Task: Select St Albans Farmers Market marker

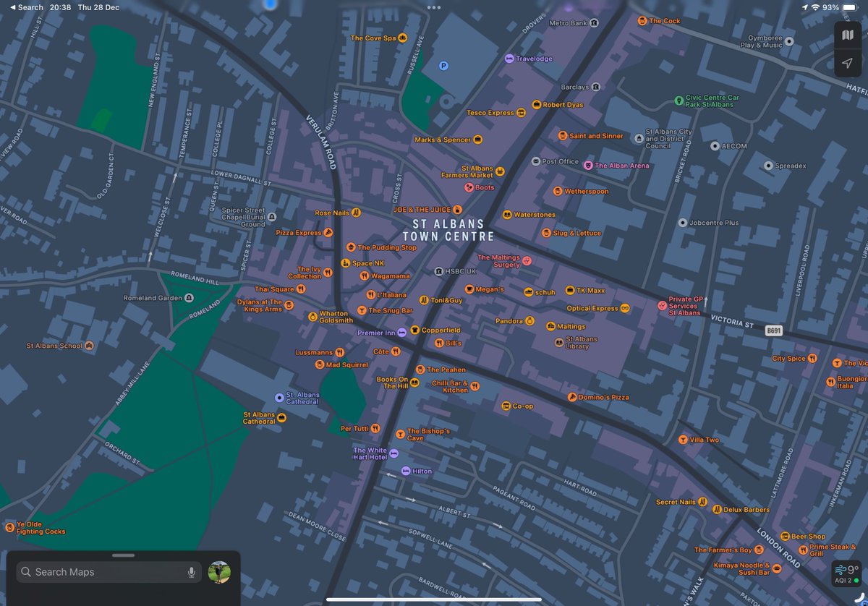Action: 499,171
